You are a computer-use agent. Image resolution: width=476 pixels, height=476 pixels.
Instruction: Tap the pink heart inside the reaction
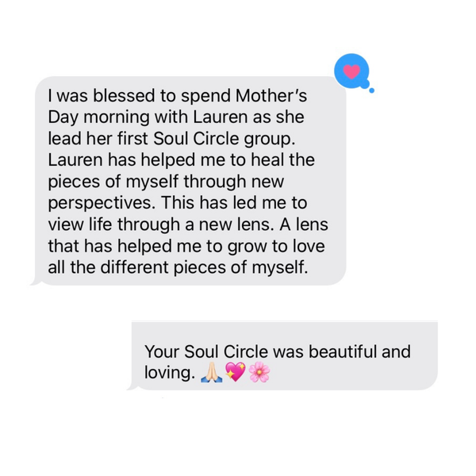pos(351,72)
